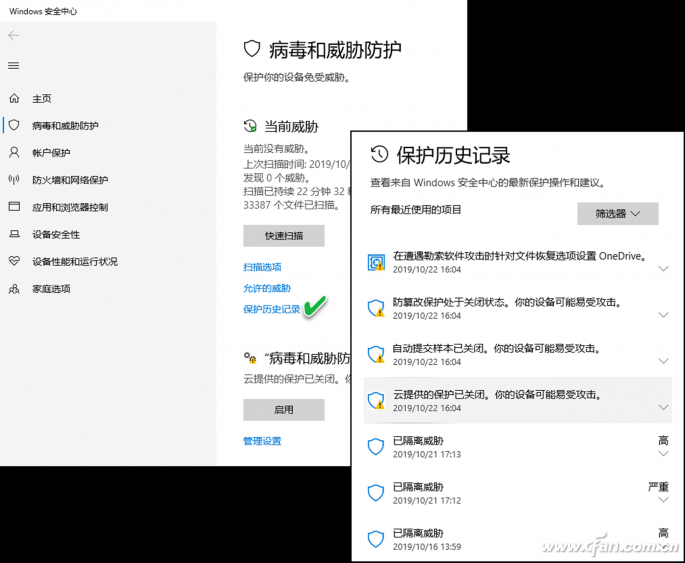This screenshot has width=685, height=563.
Task: Click the 主页 home icon
Action: [13, 99]
